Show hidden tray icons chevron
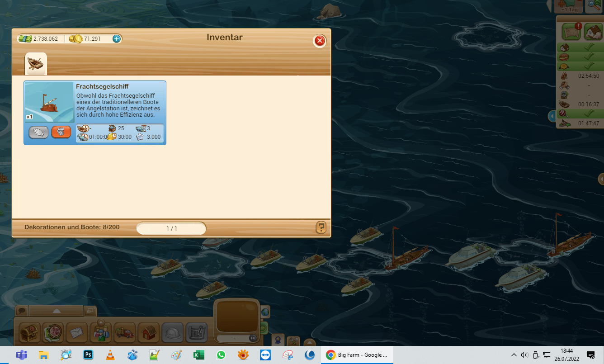 (514, 355)
